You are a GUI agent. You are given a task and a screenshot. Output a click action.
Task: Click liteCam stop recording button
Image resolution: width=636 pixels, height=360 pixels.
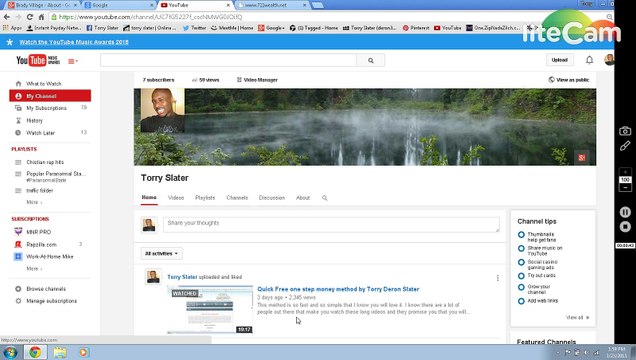coord(625,227)
